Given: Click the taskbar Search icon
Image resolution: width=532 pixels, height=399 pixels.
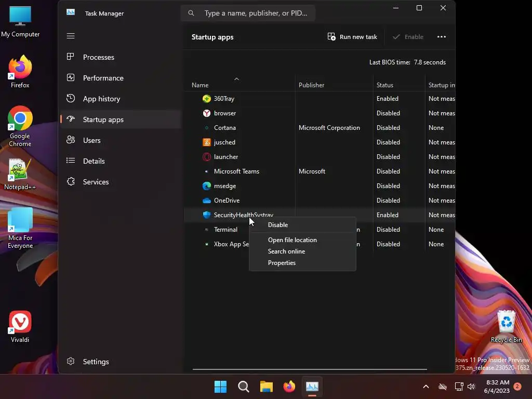Looking at the screenshot, I should [244, 387].
